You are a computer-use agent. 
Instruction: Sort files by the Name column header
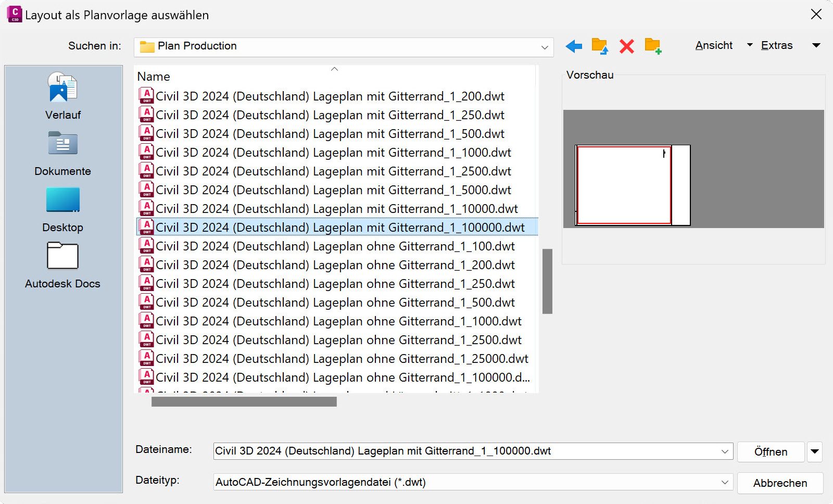(154, 77)
